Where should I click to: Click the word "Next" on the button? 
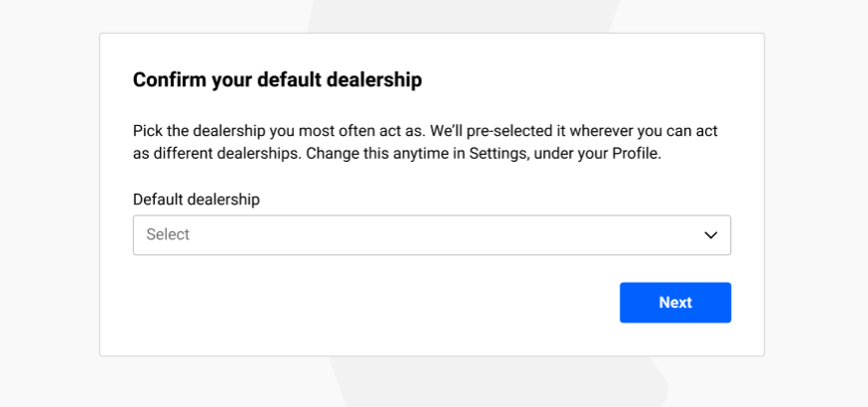point(675,303)
